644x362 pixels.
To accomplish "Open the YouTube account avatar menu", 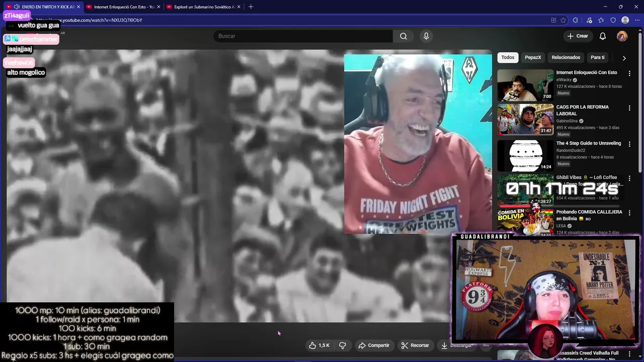I will (x=622, y=36).
